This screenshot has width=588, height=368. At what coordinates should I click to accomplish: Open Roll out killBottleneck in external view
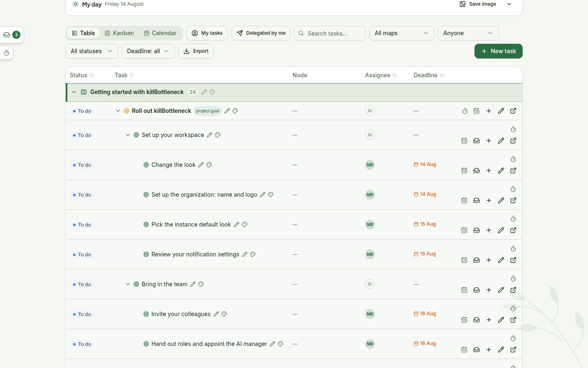coord(513,111)
